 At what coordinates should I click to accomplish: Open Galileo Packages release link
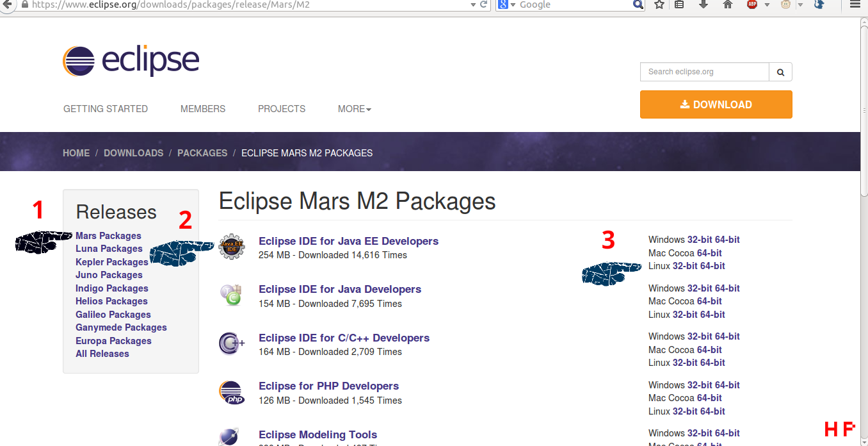click(113, 315)
